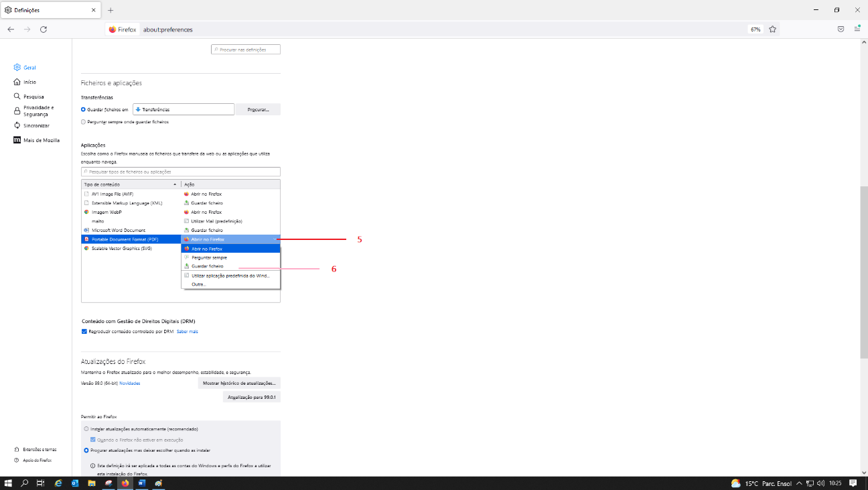868x490 pixels.
Task: Reload the current page
Action: pyautogui.click(x=44, y=29)
